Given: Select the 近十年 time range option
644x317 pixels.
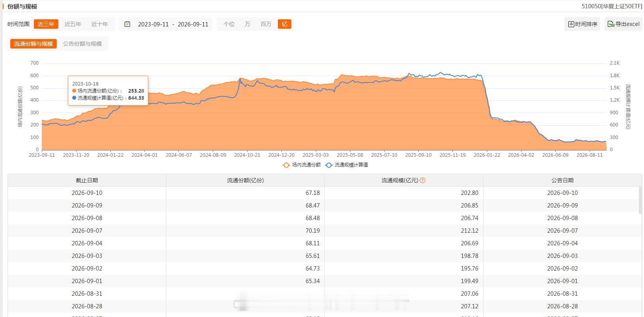Looking at the screenshot, I should 100,24.
